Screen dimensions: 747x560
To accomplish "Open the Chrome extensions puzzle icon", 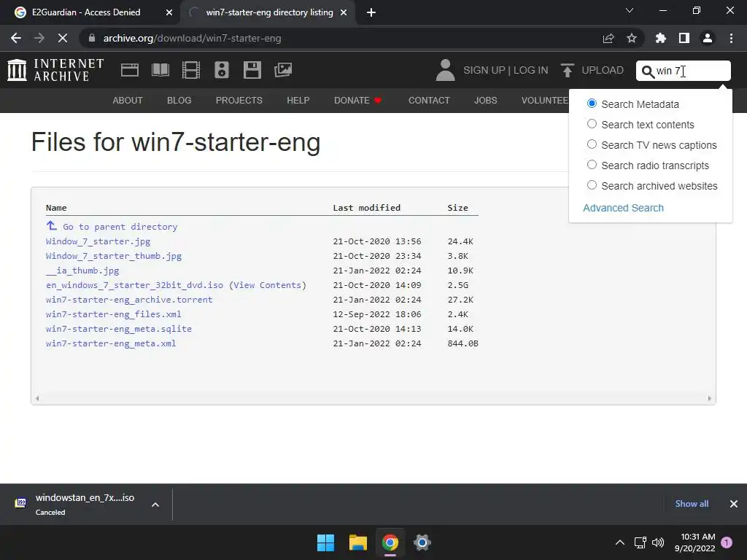I will click(x=661, y=38).
